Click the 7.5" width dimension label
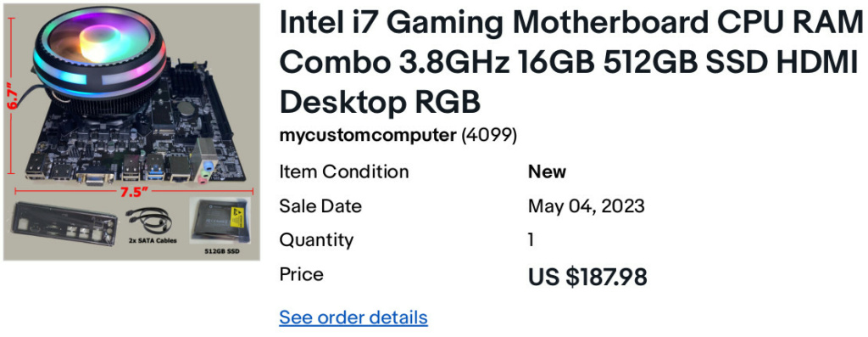This screenshot has height=337, width=868. click(x=134, y=191)
